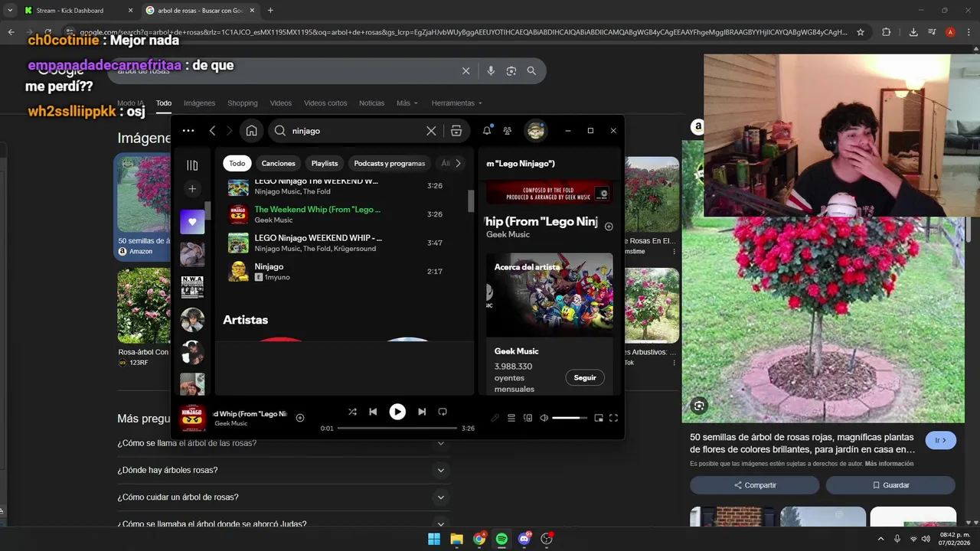The image size is (980, 551).
Task: Open Spotify profile avatar menu
Action: 535,131
